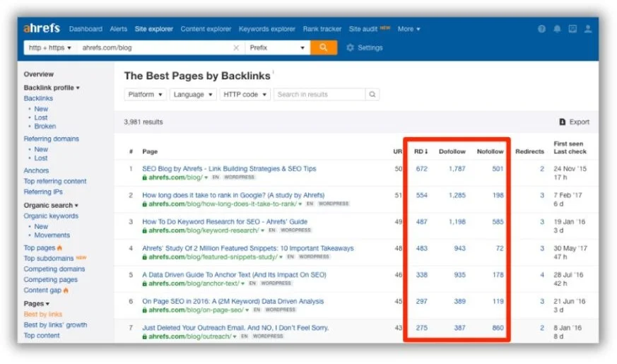Image resolution: width=617 pixels, height=364 pixels.
Task: Collapse the Pages section in the sidebar
Action: point(36,304)
